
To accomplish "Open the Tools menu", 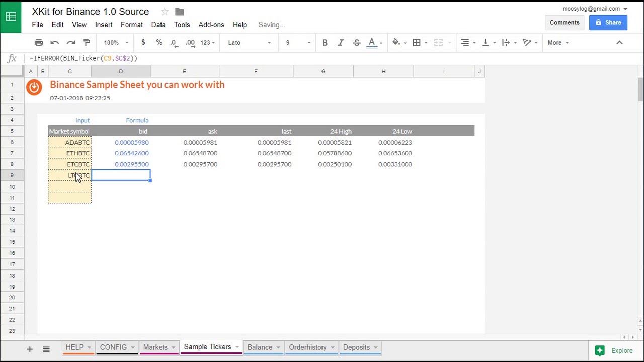I will [x=182, y=25].
